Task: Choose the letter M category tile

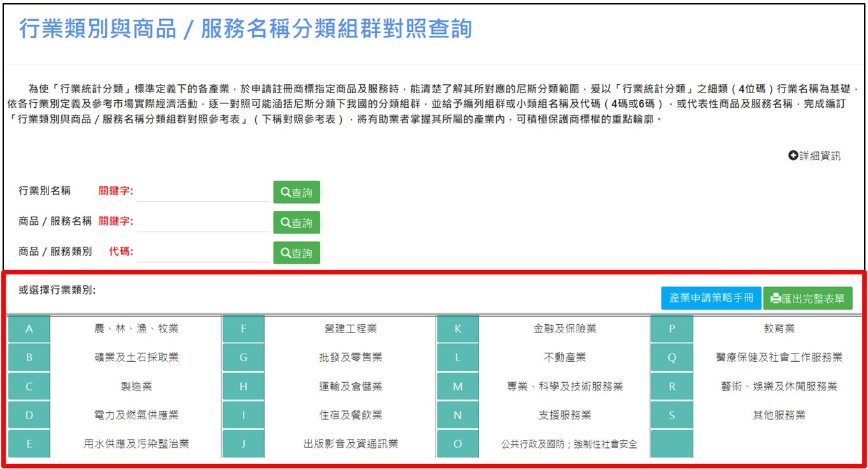Action: (458, 387)
